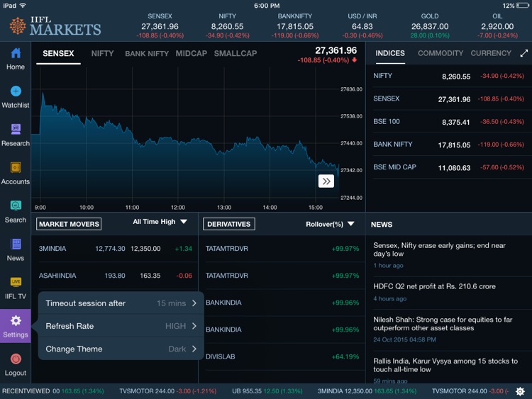The image size is (532, 399).
Task: Click the DERIVATIVES button
Action: point(228,224)
